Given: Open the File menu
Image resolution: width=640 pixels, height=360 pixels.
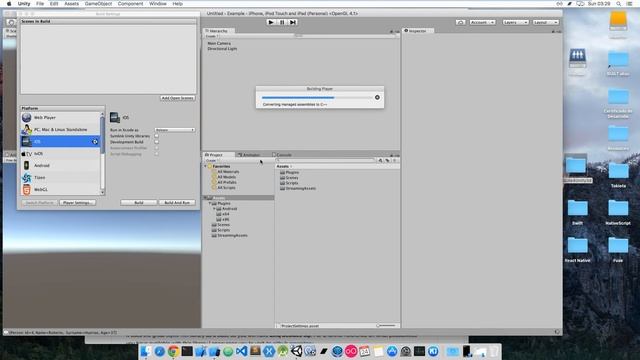Looking at the screenshot, I should pyautogui.click(x=40, y=4).
